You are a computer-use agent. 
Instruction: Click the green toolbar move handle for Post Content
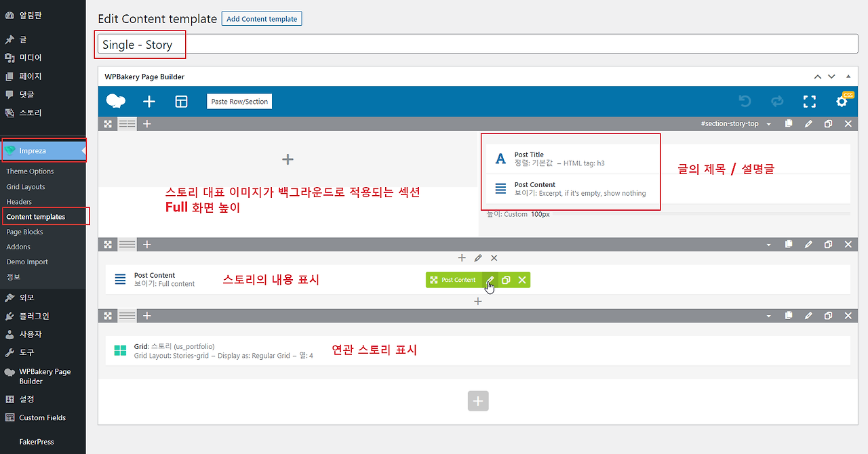[x=433, y=280]
